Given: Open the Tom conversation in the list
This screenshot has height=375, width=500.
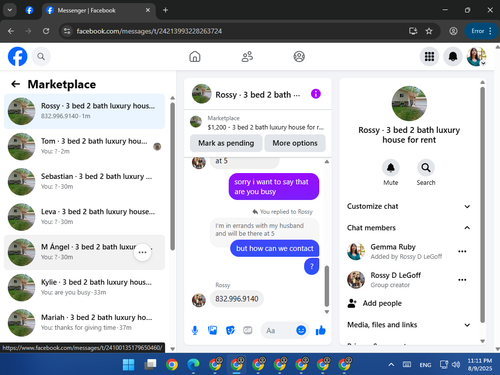Looking at the screenshot, I should [x=84, y=146].
